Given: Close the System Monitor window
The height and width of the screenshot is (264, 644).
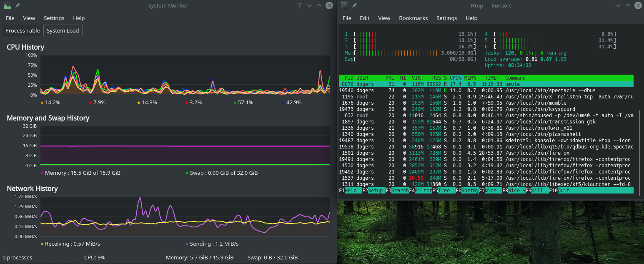Looking at the screenshot, I should (329, 5).
